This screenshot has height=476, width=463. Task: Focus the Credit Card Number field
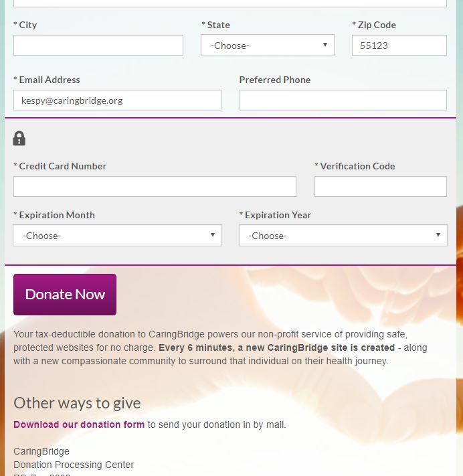click(155, 186)
